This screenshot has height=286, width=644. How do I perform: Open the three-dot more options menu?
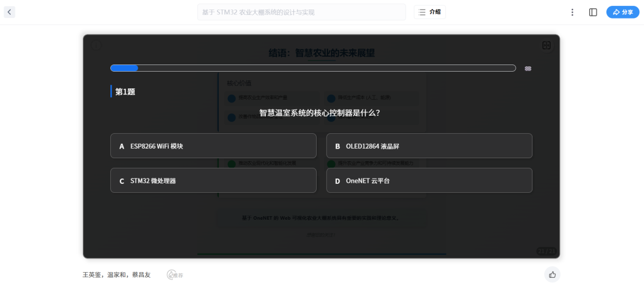[572, 13]
